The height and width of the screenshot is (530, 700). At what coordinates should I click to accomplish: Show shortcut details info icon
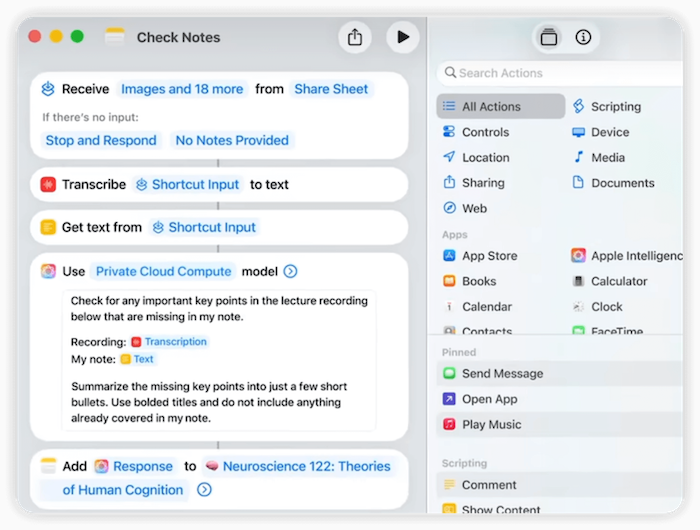[x=583, y=37]
